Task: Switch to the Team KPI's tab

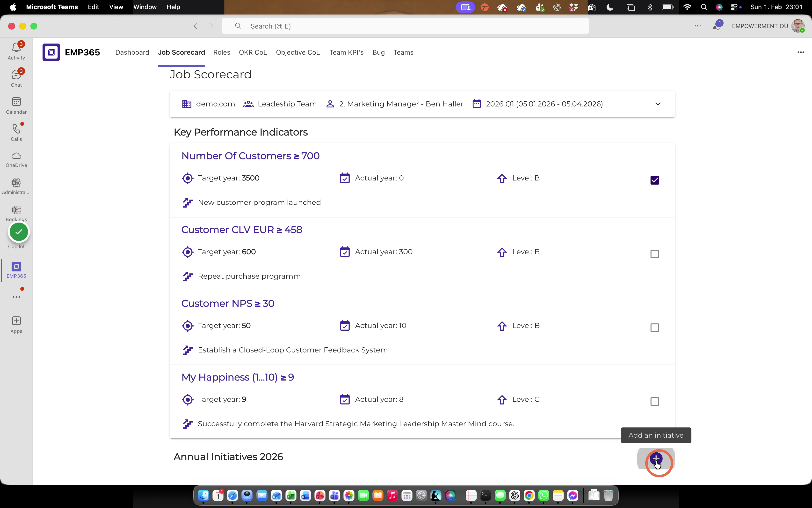Action: coord(346,52)
